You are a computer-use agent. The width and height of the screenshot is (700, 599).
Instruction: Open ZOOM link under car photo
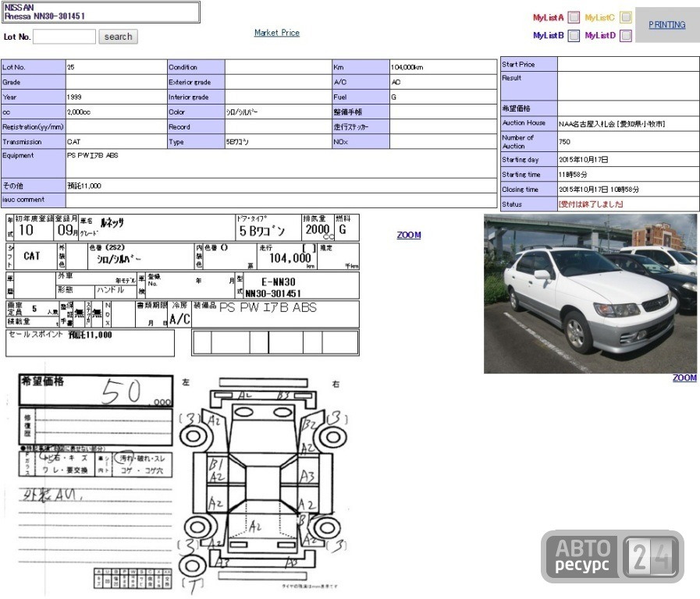click(x=684, y=377)
